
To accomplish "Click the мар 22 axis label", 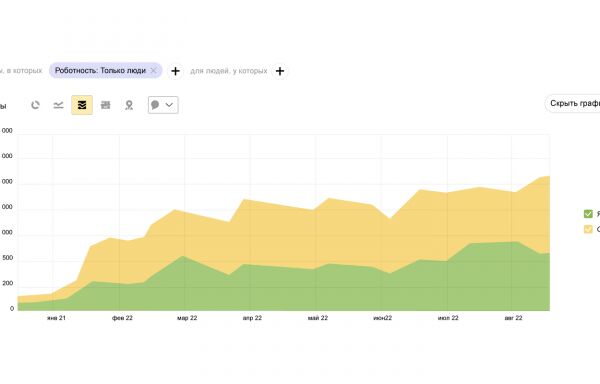I will pyautogui.click(x=187, y=318).
